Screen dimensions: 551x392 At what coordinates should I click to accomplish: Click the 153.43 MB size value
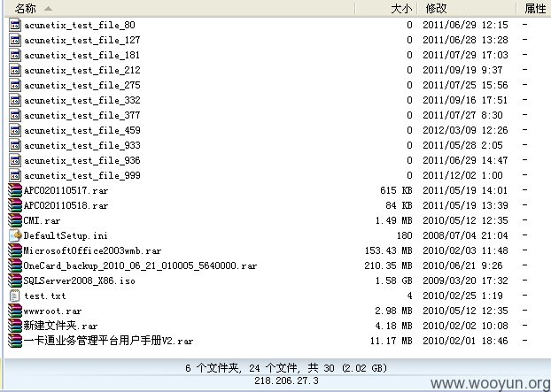(388, 250)
